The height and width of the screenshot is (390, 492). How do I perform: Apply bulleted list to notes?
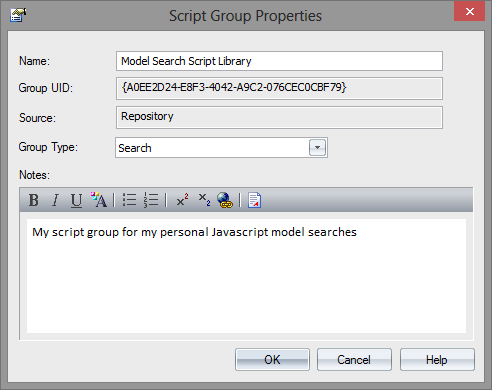click(x=129, y=200)
